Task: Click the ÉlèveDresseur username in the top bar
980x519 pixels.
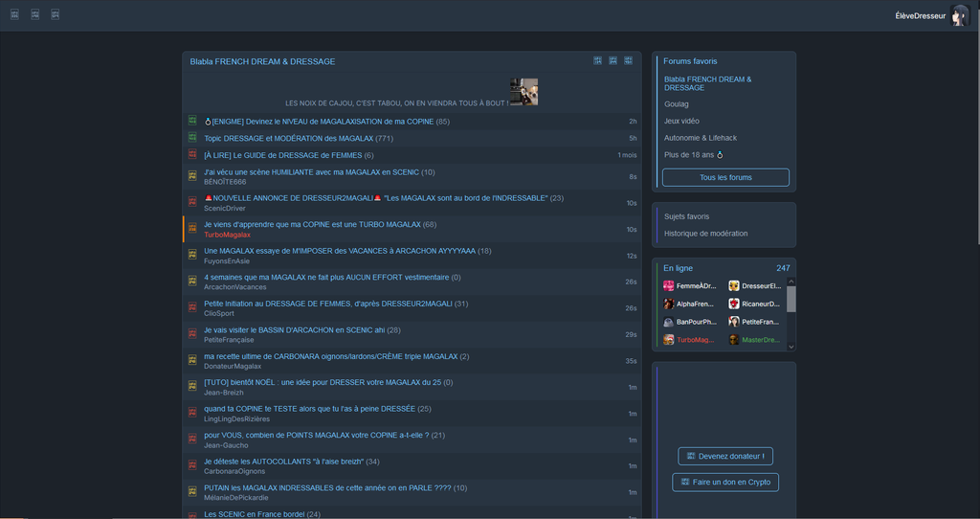Action: (x=920, y=16)
